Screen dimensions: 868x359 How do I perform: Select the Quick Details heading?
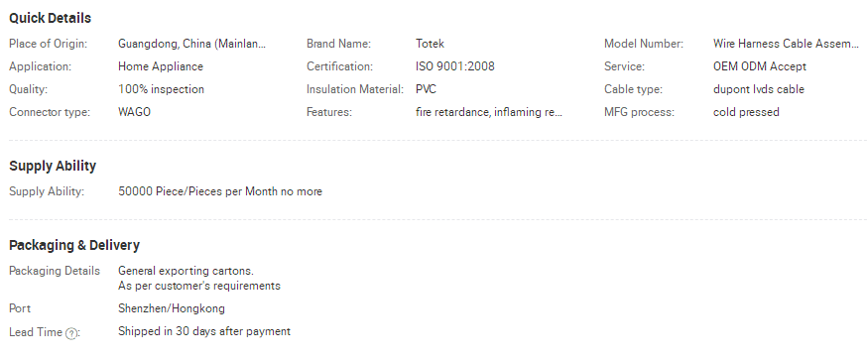coord(51,18)
